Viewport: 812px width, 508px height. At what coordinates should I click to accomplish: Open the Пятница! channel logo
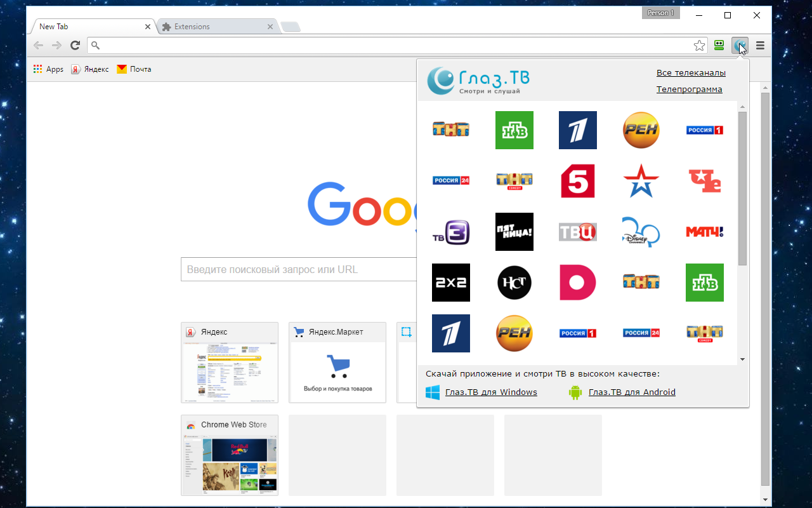pyautogui.click(x=514, y=232)
